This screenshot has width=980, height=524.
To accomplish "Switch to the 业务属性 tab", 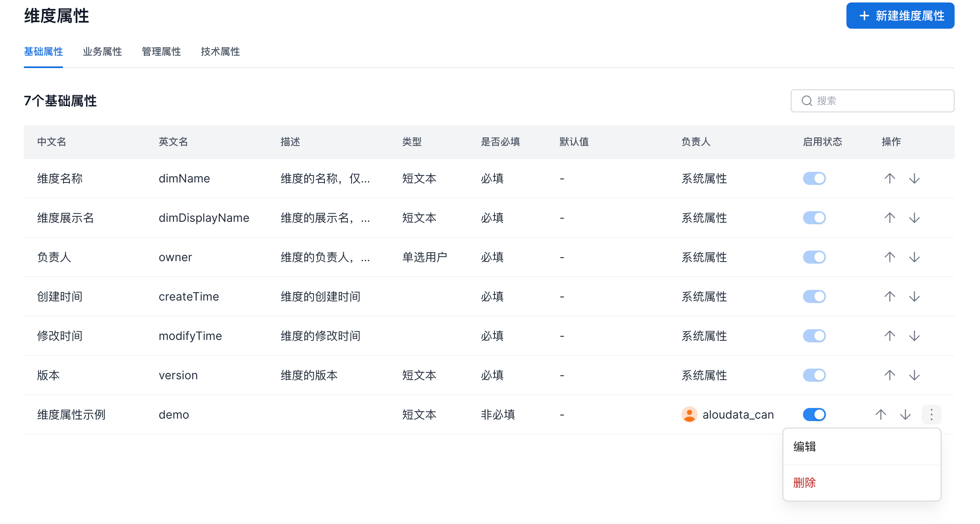I will pyautogui.click(x=102, y=52).
